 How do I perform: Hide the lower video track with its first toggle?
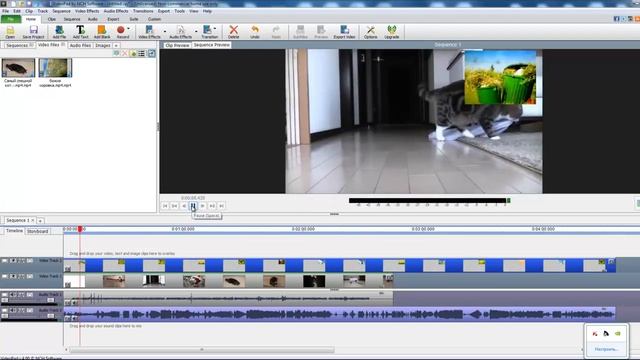tap(4, 276)
